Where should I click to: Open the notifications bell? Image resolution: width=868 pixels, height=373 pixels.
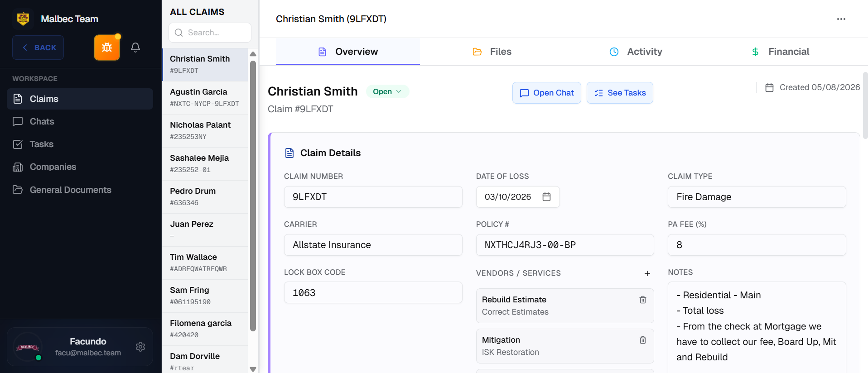pos(135,48)
